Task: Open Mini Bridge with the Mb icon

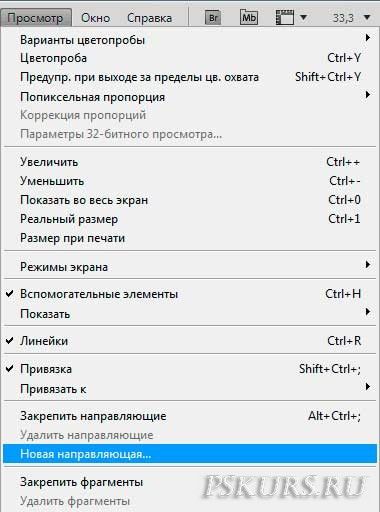Action: (249, 17)
